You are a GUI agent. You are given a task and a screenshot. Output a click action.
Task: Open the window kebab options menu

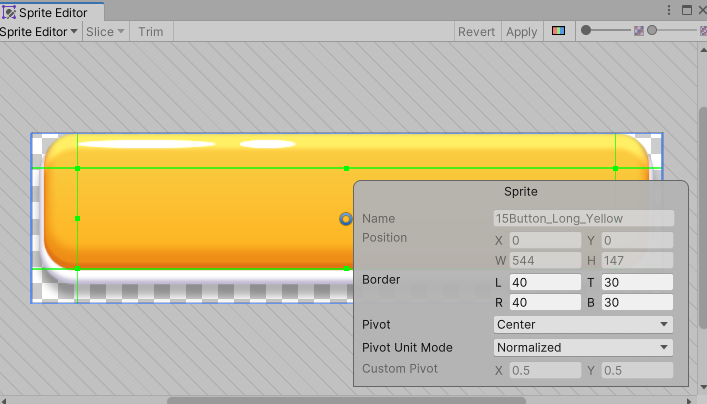click(669, 10)
